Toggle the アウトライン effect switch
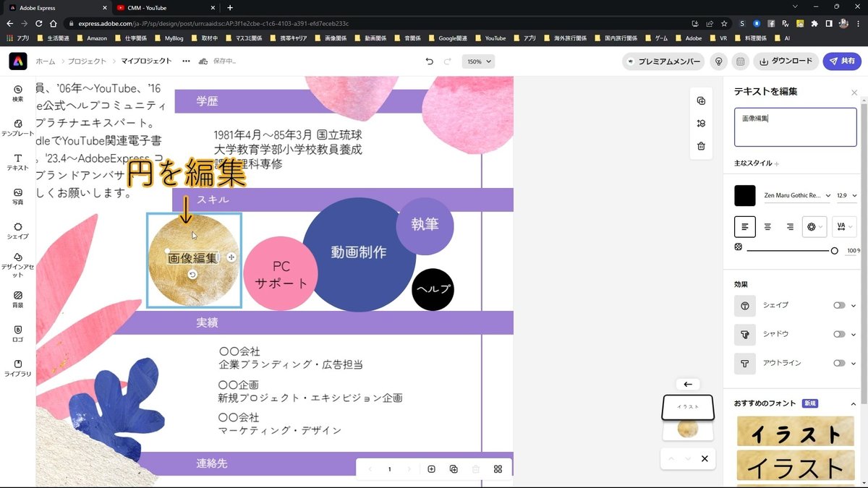This screenshot has width=868, height=488. tap(839, 363)
